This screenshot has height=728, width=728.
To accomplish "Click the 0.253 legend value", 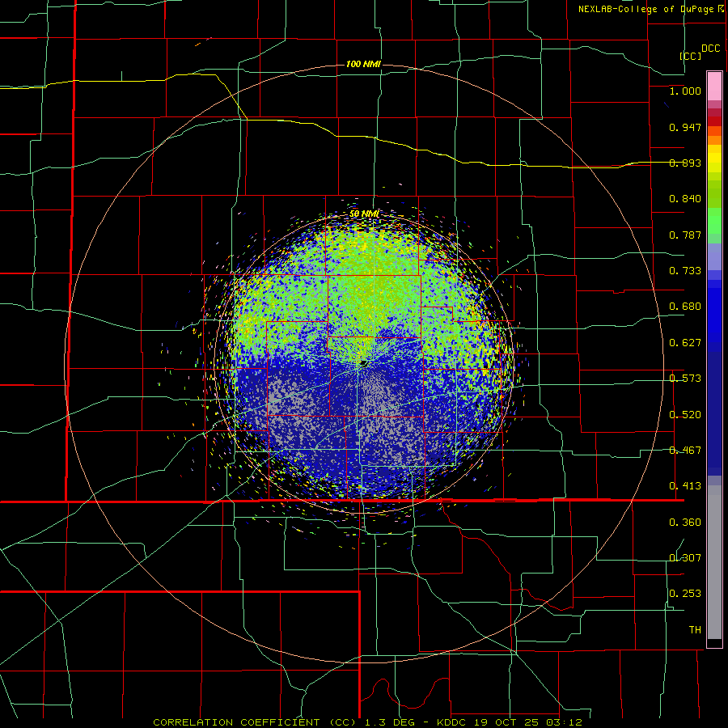I will coord(685,594).
